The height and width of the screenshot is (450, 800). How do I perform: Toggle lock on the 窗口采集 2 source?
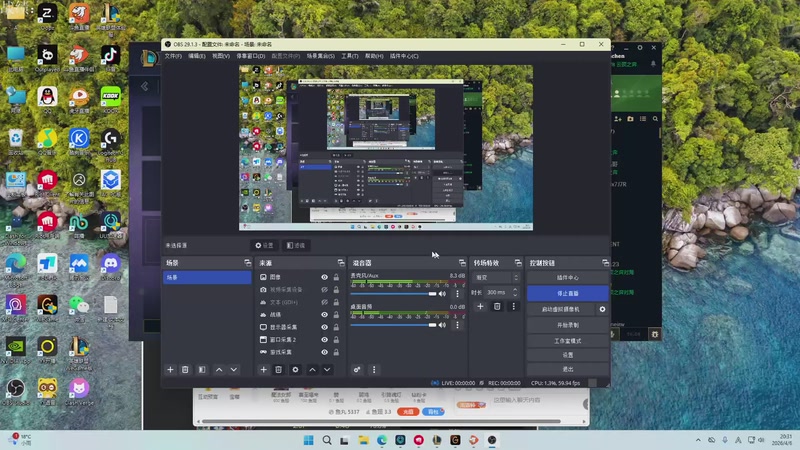(336, 340)
